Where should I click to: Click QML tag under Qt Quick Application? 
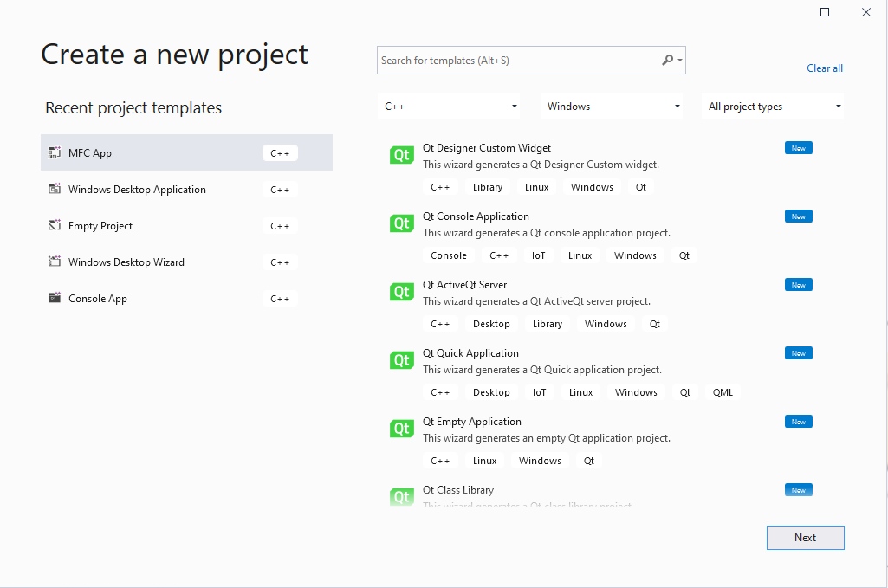(723, 392)
